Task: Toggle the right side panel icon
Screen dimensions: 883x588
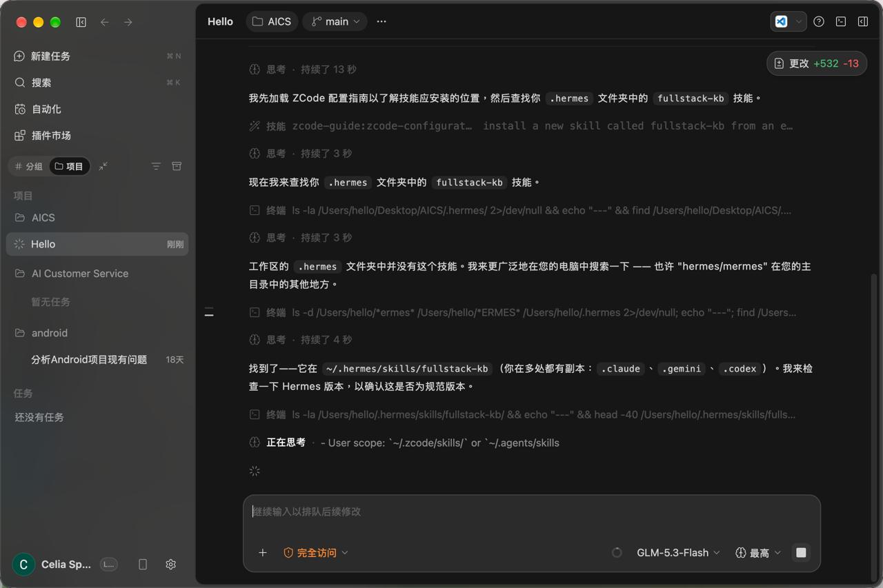Action: [863, 21]
